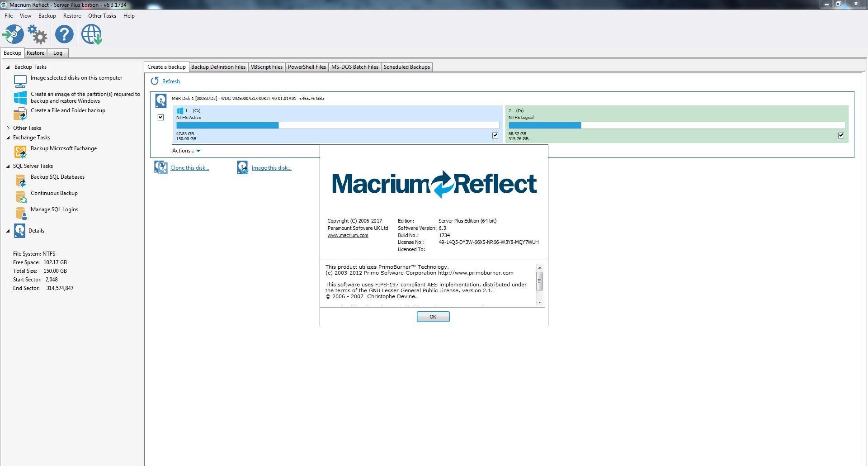Click the license text scroll up arrow
The height and width of the screenshot is (466, 868).
pos(539,268)
